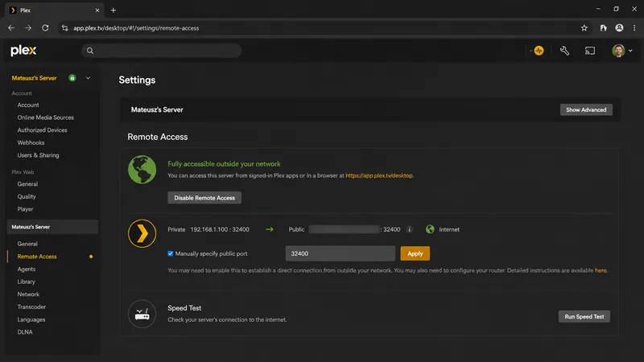
Task: Open settings with the wrench icon
Action: 564,51
